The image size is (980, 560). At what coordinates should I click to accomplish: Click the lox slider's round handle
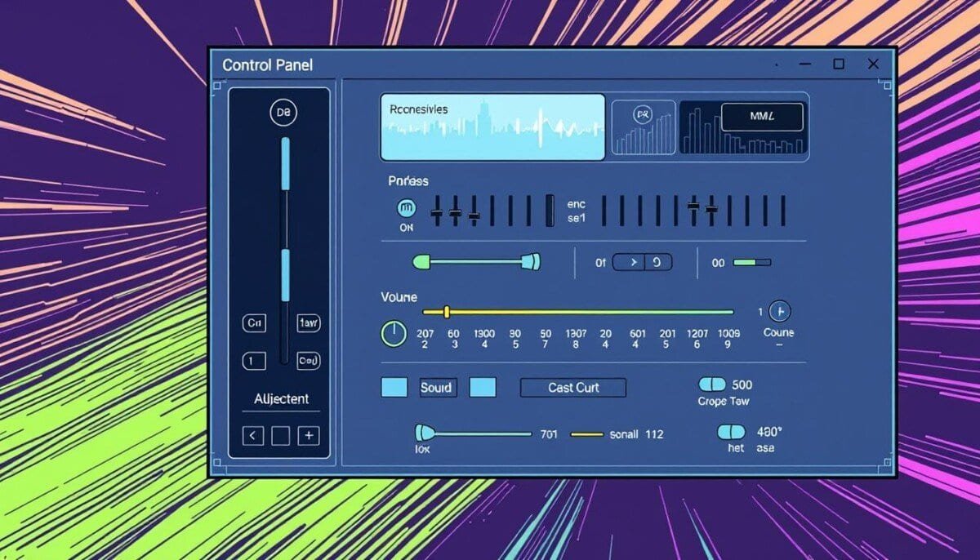coord(422,433)
